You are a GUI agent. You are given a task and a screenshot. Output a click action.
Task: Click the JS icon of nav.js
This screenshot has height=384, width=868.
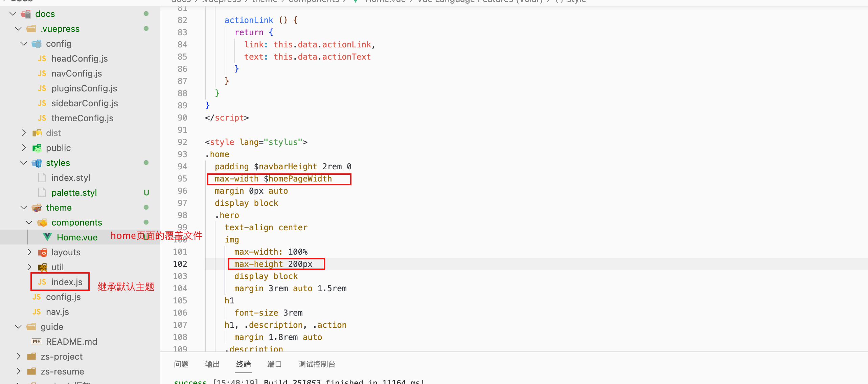click(x=37, y=312)
